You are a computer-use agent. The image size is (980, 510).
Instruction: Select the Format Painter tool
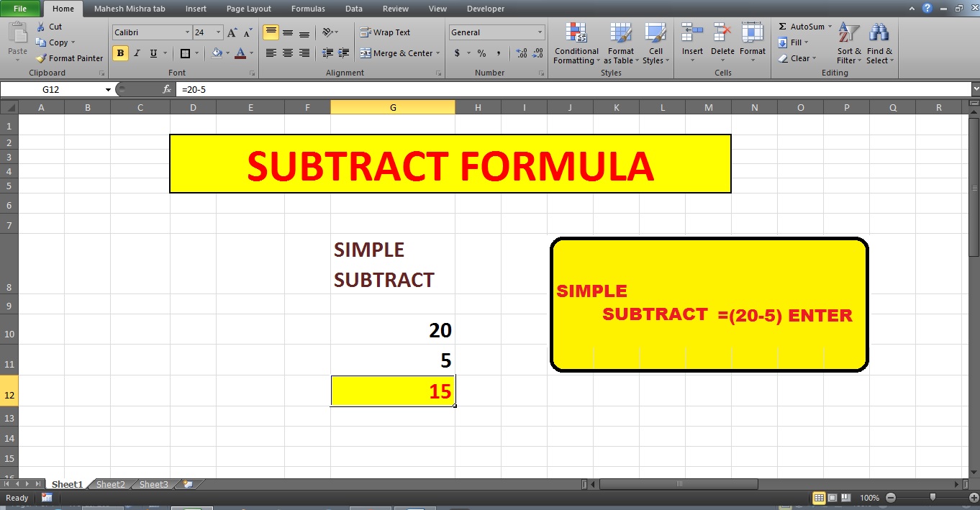[68, 58]
